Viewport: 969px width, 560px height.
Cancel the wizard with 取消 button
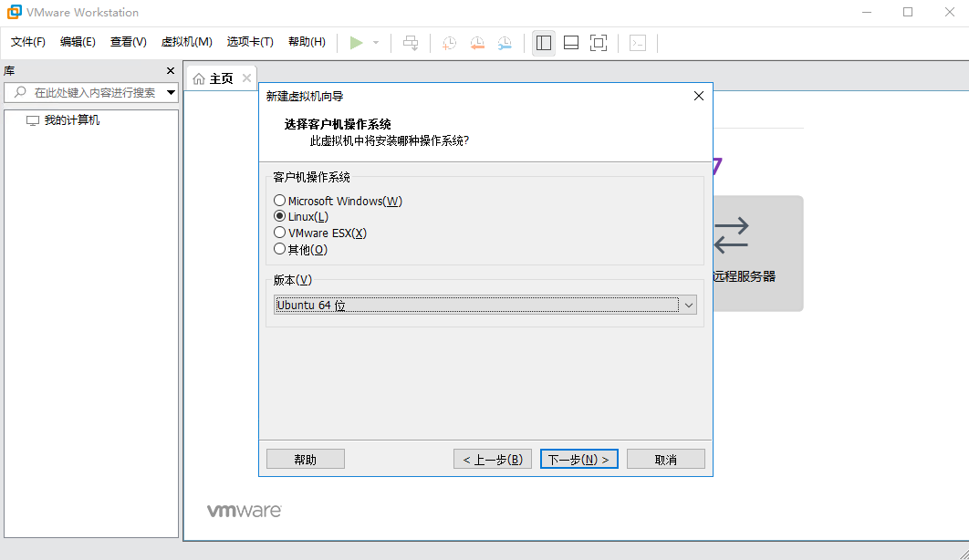point(665,460)
